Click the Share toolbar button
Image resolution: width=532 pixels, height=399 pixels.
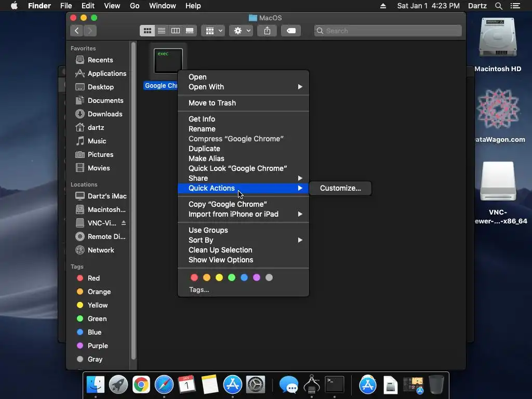268,31
